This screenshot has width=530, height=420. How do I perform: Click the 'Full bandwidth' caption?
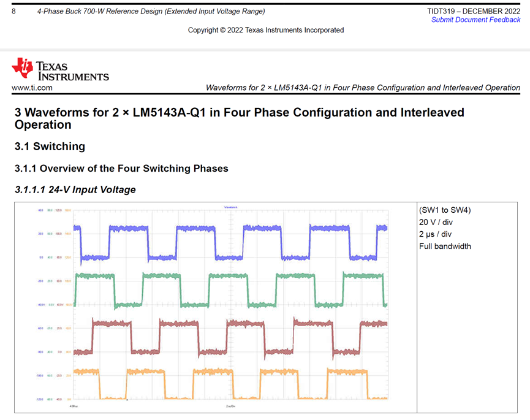point(445,246)
